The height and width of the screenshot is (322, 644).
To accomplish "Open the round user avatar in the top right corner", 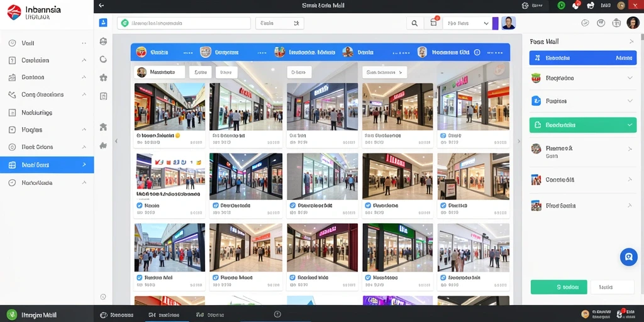I will (x=633, y=23).
